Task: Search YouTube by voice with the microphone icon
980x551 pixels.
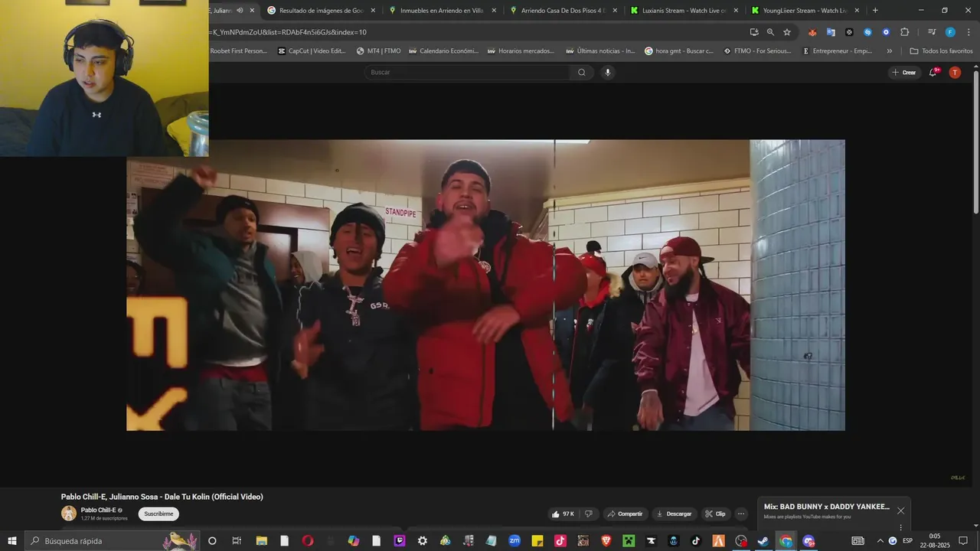Action: point(608,73)
